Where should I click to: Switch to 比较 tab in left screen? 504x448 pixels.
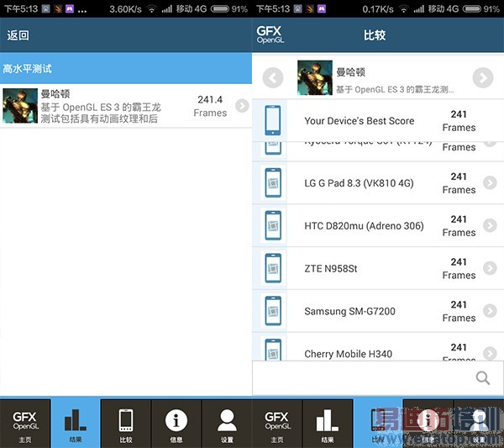pos(126,424)
